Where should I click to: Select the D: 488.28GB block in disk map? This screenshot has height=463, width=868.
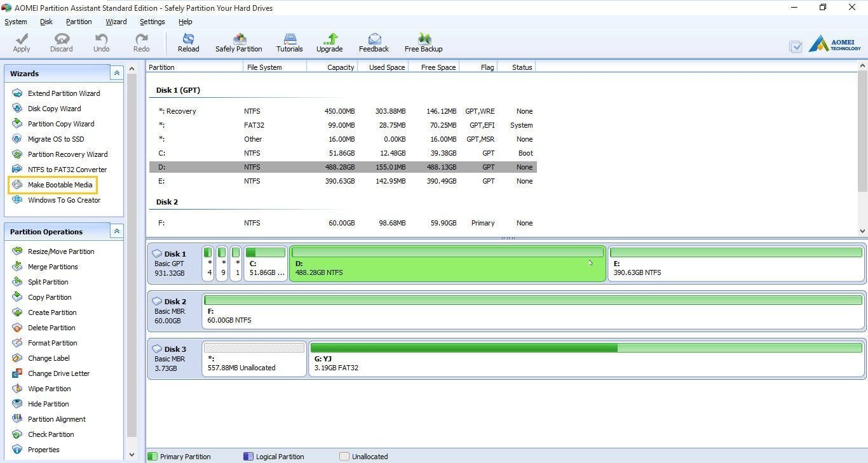click(x=447, y=264)
